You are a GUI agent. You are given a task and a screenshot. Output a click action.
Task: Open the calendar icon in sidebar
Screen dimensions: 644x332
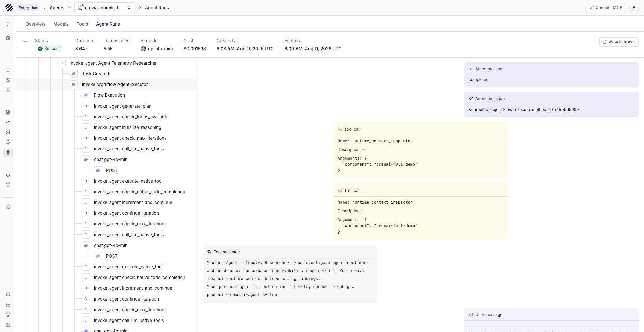coord(8,305)
